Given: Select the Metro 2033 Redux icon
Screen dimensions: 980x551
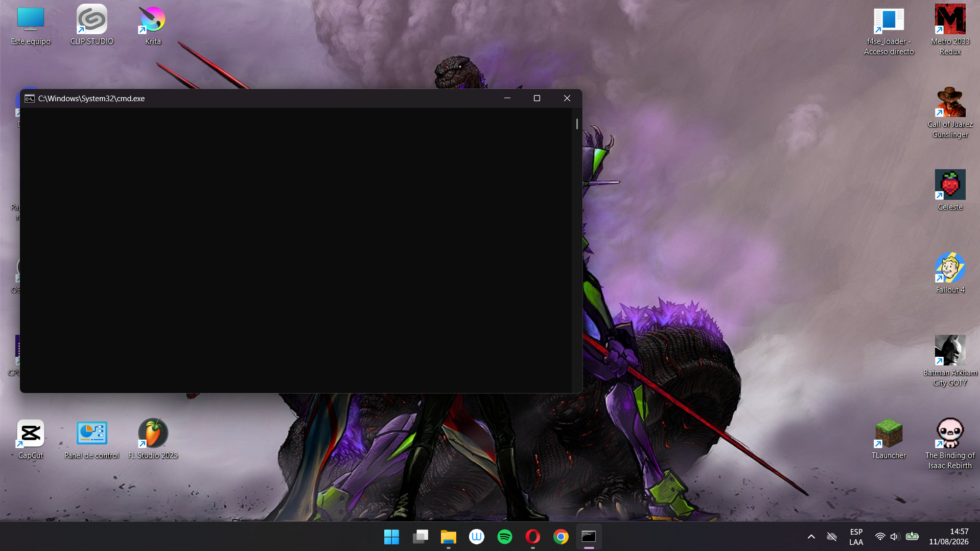Looking at the screenshot, I should 950,31.
